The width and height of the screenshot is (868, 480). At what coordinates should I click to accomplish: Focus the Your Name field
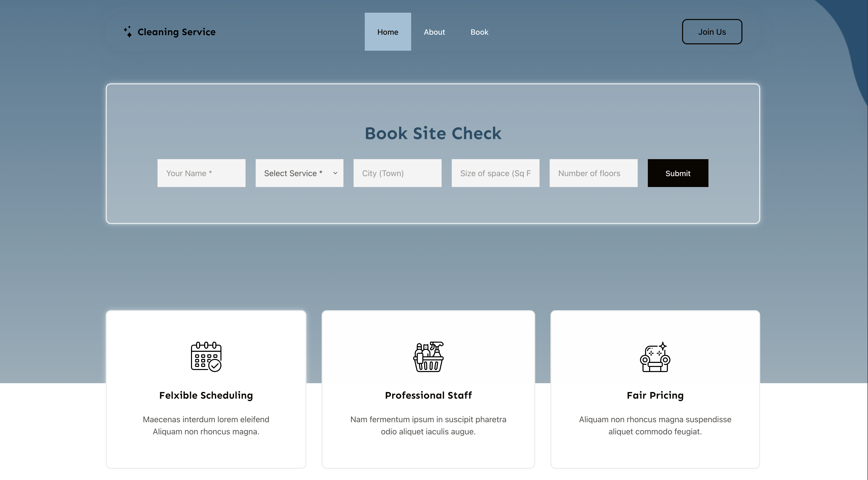201,173
